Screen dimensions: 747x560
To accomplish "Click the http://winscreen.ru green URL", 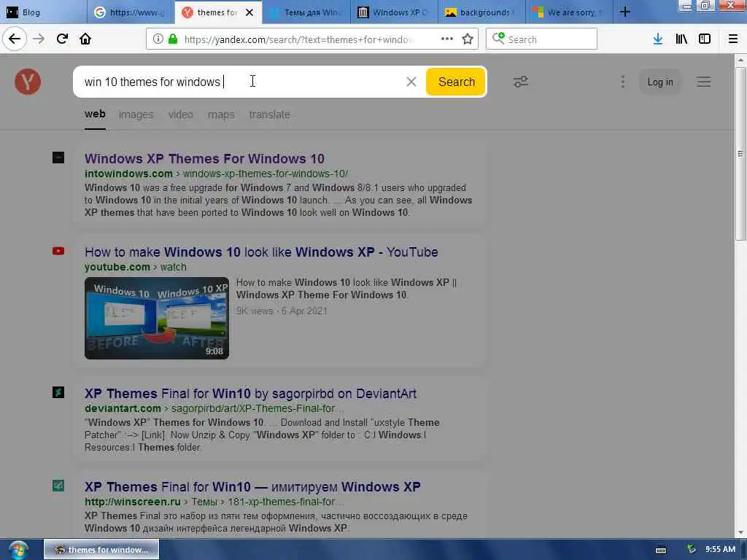I will coord(214,502).
